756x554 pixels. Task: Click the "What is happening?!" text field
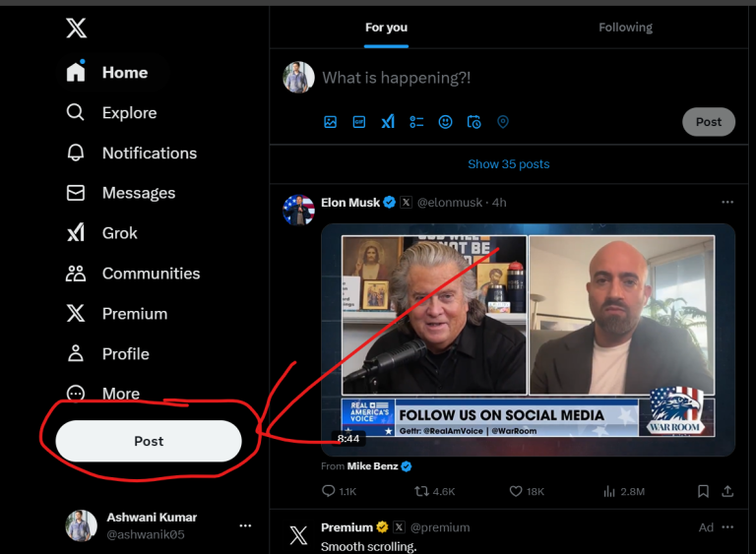click(492, 78)
